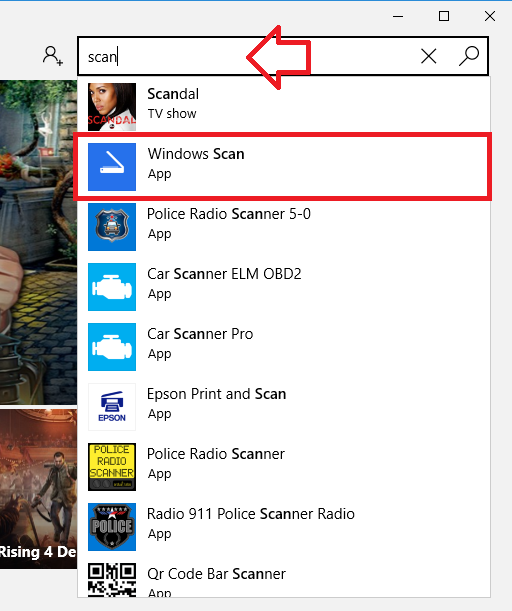
Task: Click the Qr Code Bar Scanner icon
Action: 112,580
